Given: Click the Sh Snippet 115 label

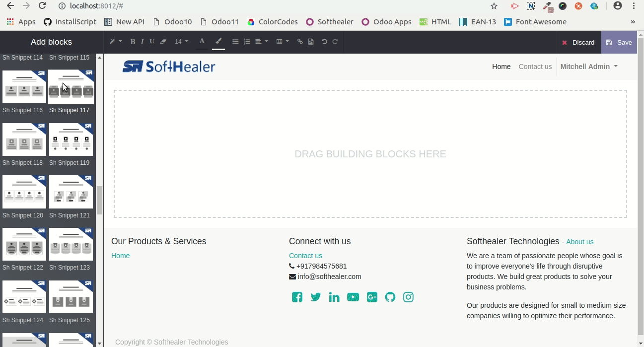Looking at the screenshot, I should point(70,58).
